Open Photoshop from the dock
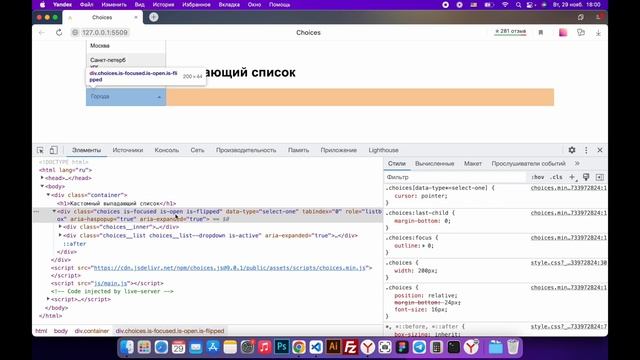The height and width of the screenshot is (360, 640). (x=281, y=347)
